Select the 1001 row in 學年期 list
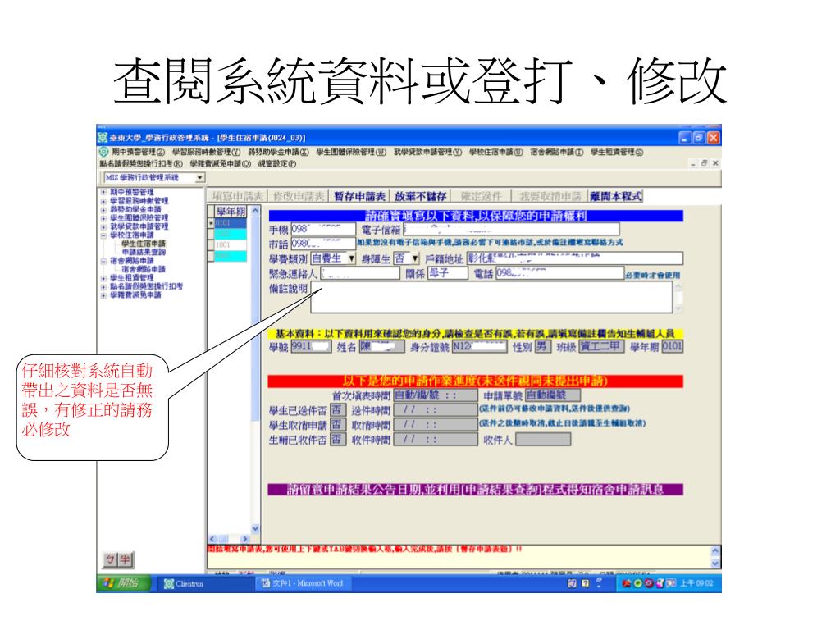840x630 pixels. pyautogui.click(x=231, y=244)
